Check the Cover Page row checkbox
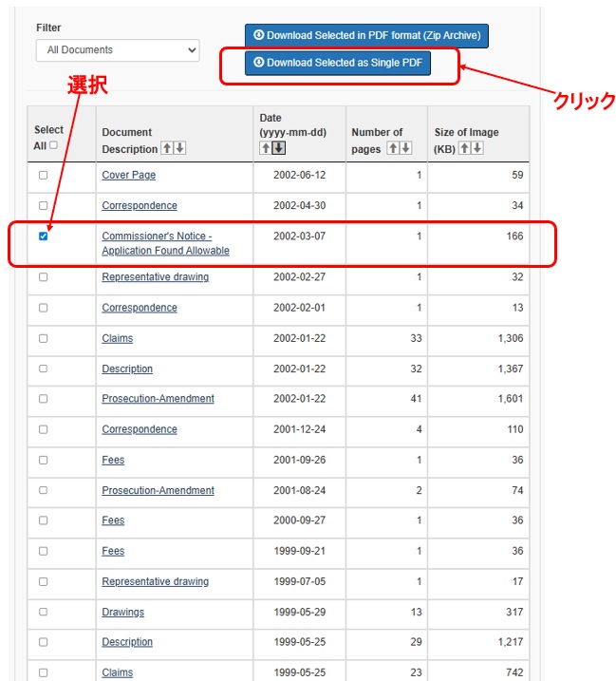The width and height of the screenshot is (616, 681). coord(43,176)
